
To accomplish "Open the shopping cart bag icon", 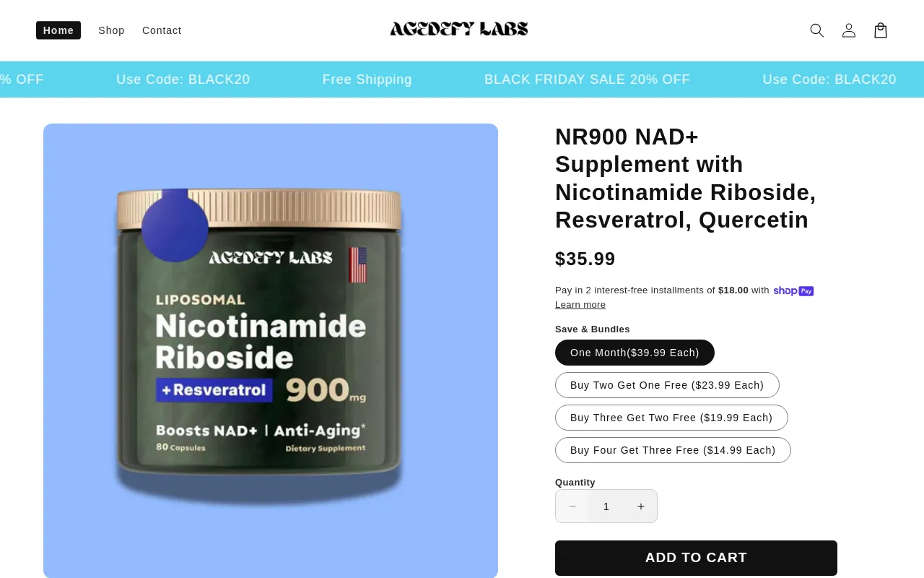I will click(x=880, y=30).
